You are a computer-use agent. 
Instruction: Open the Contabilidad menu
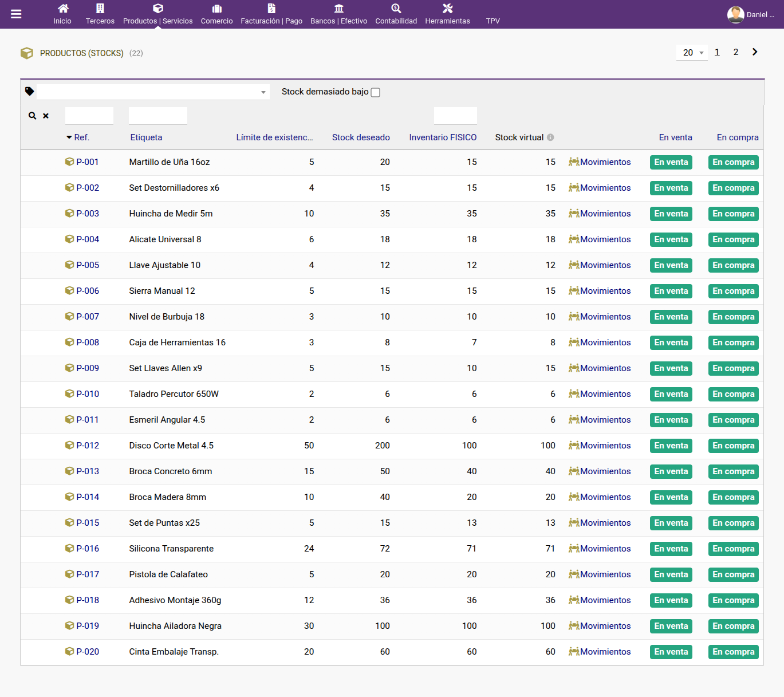pyautogui.click(x=396, y=14)
